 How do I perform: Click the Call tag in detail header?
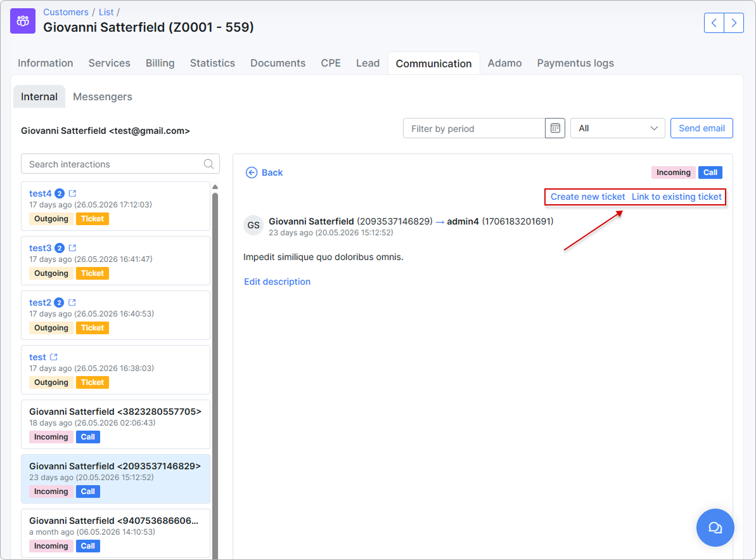coord(710,173)
